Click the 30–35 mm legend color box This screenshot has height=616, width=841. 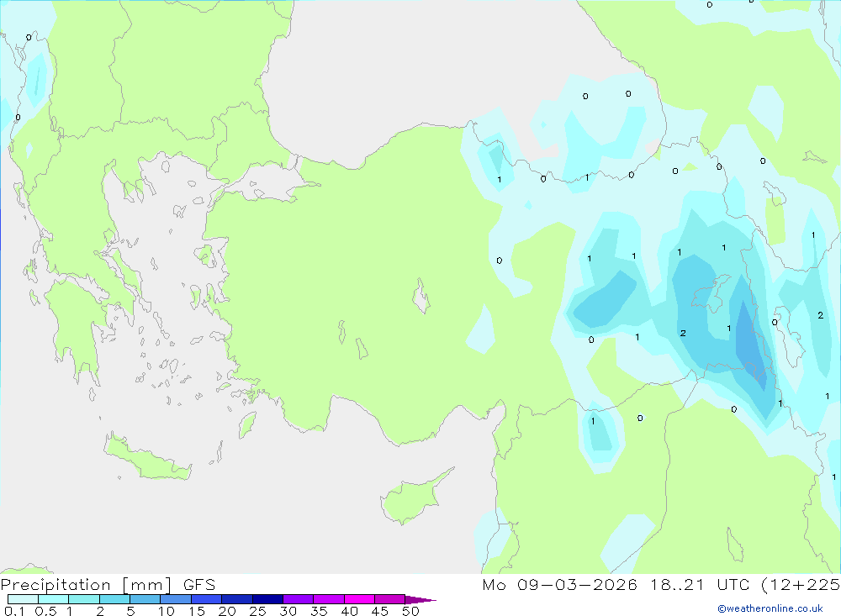click(299, 599)
